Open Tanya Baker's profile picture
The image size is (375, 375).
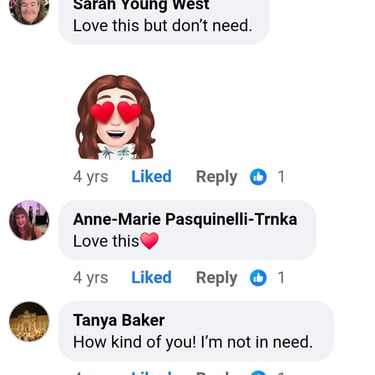[29, 321]
